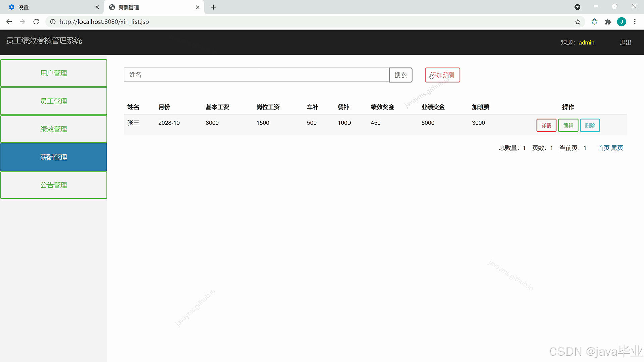644x362 pixels.
Task: Open a new browser tab
Action: [x=213, y=7]
